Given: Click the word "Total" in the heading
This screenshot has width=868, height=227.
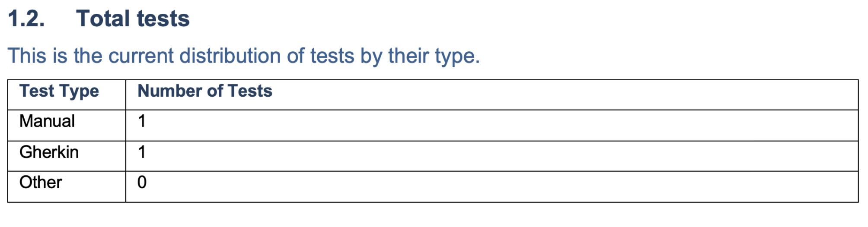Looking at the screenshot, I should (x=103, y=19).
